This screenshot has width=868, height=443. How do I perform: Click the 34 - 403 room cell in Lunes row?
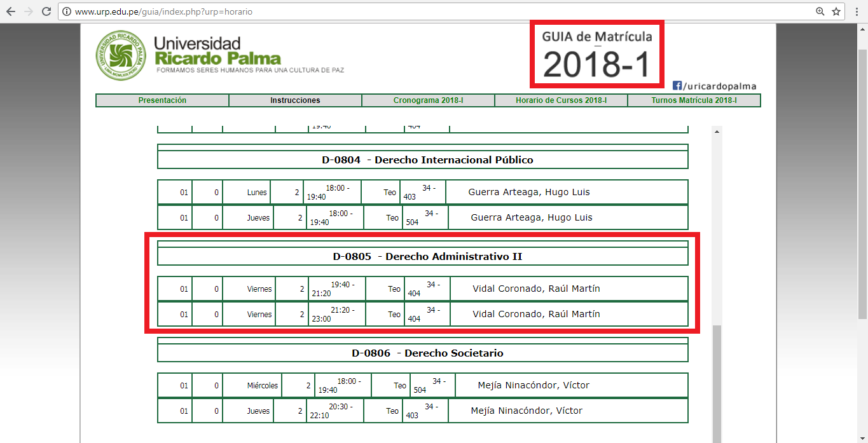click(x=424, y=192)
